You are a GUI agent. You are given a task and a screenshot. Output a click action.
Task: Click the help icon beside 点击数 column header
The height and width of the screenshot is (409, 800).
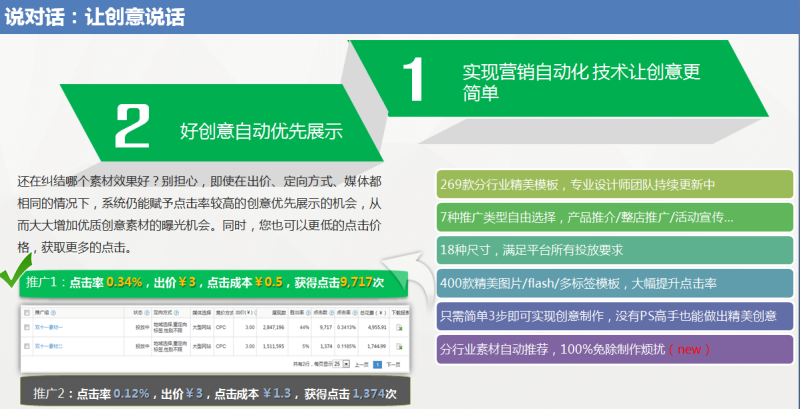(332, 313)
